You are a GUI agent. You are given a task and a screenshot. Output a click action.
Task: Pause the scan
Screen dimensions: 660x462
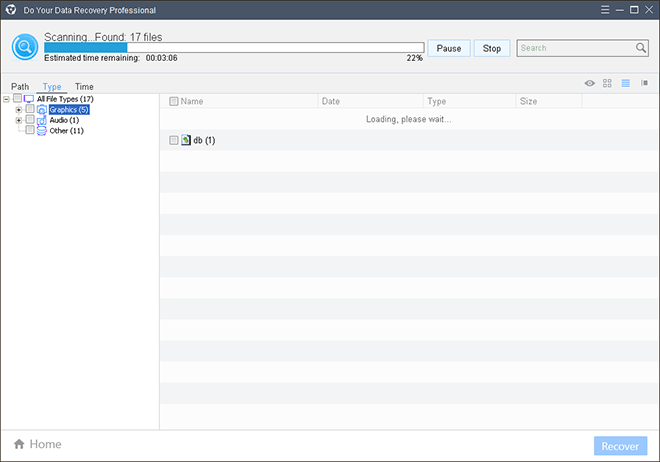449,48
